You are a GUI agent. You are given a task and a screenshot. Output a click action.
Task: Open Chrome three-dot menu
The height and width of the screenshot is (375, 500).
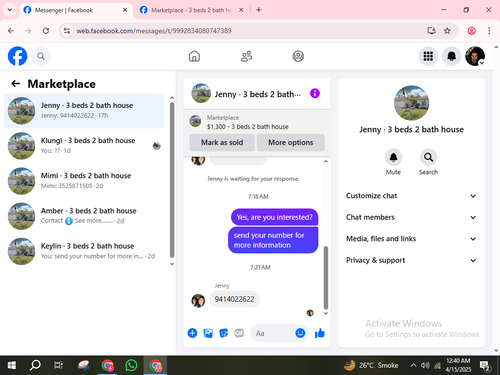(489, 31)
